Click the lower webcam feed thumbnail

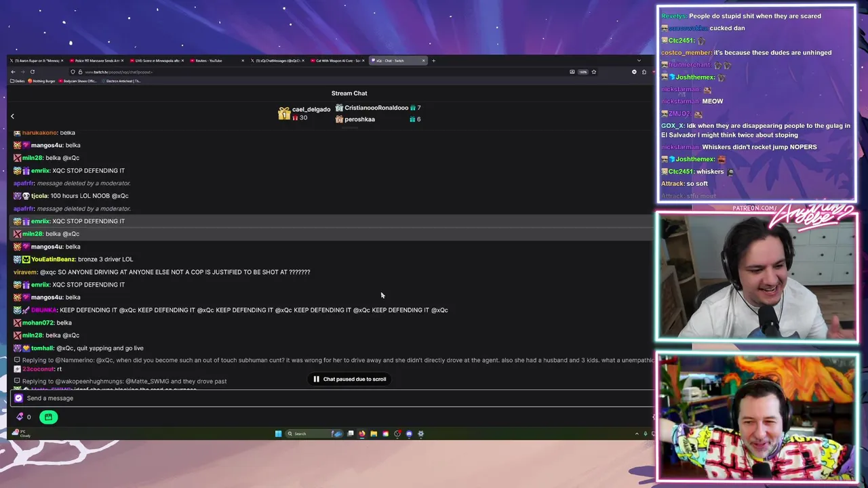tap(757, 417)
